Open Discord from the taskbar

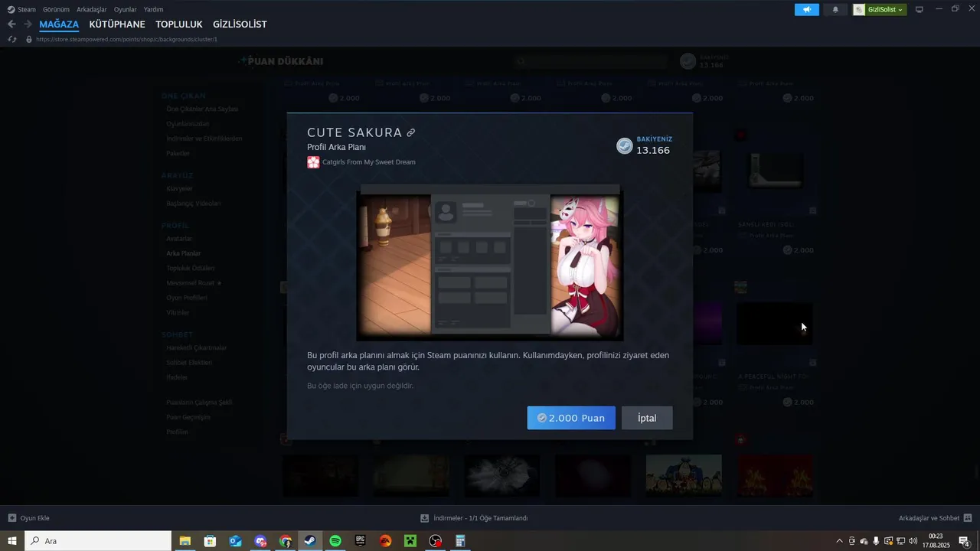tap(260, 541)
